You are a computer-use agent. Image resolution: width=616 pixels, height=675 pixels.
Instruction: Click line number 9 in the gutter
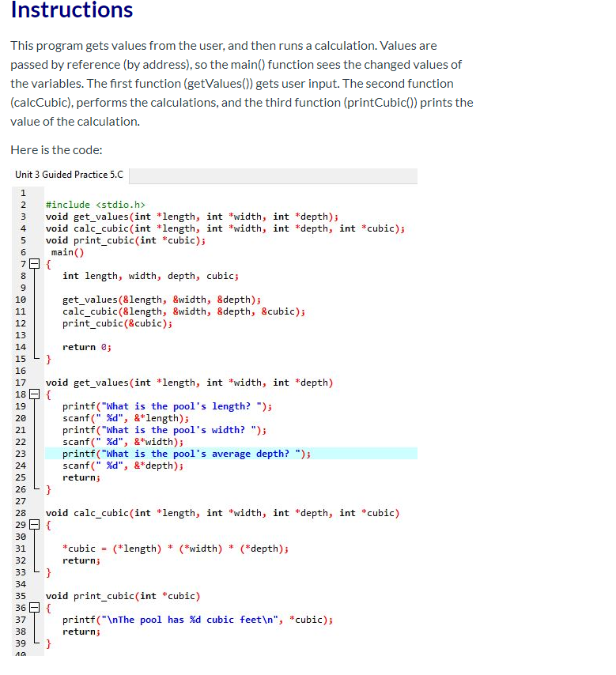[x=23, y=288]
